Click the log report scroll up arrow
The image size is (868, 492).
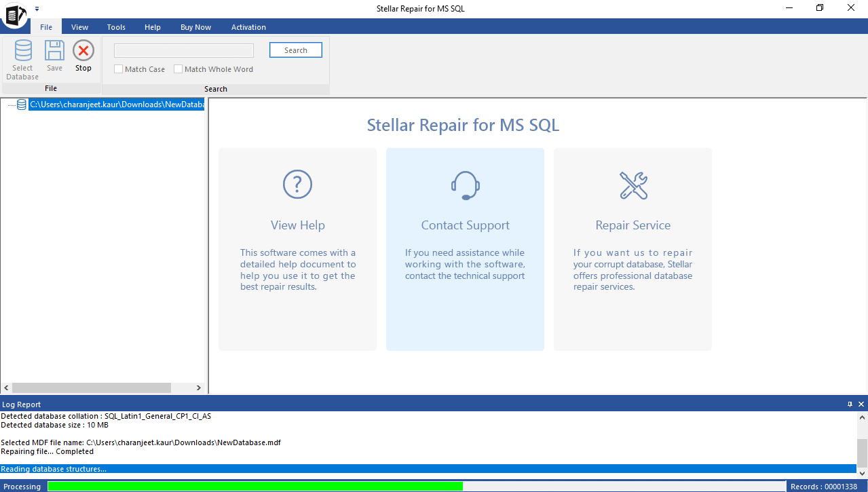(x=862, y=417)
